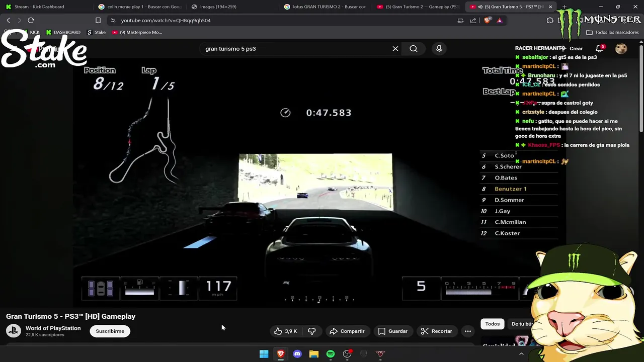
Task: Open more actions three-dot menu under video
Action: tap(468, 331)
